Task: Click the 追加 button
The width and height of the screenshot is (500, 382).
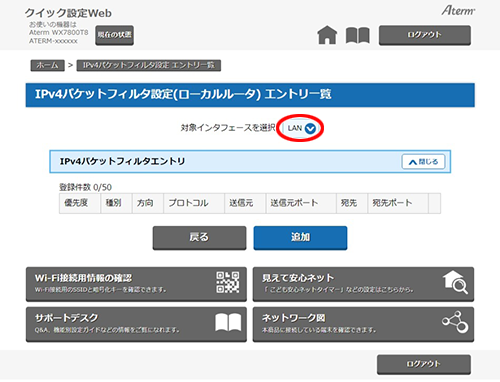Action: [300, 238]
